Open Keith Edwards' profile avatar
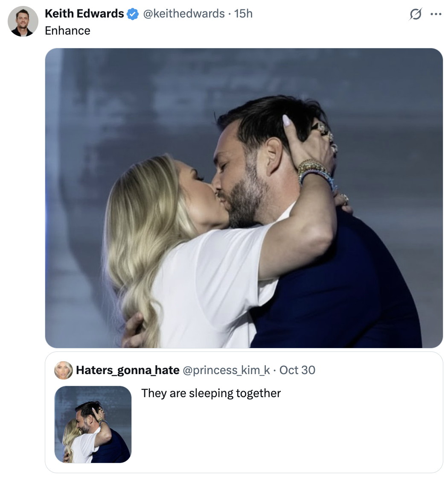Viewport: 448px width, 480px height. (23, 21)
